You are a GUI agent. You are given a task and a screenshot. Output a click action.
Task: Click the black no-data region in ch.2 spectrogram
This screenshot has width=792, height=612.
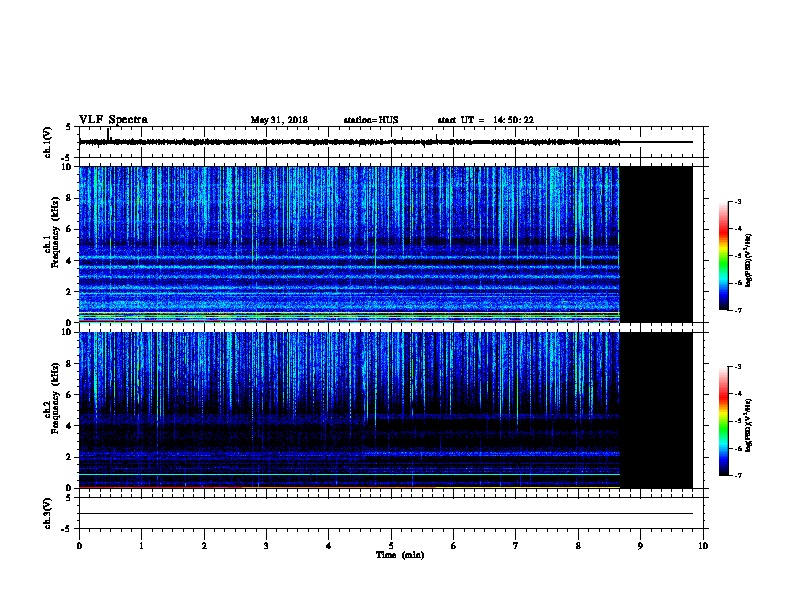pos(656,410)
